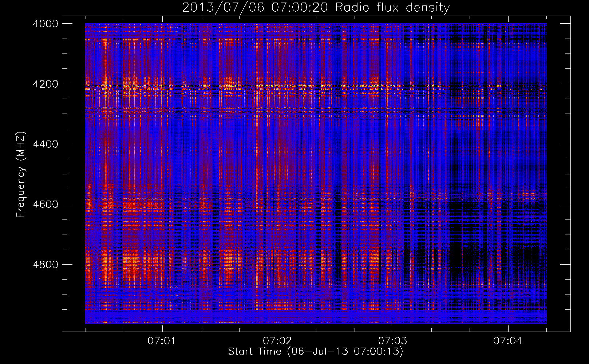The height and width of the screenshot is (364, 589).
Task: Click the 4200 frequency tick label
Action: click(46, 84)
